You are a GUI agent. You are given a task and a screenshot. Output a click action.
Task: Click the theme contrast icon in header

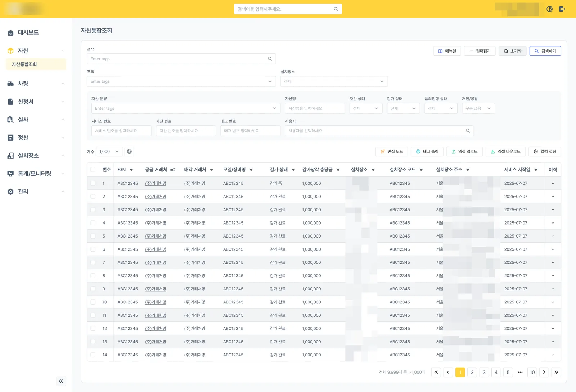(549, 9)
